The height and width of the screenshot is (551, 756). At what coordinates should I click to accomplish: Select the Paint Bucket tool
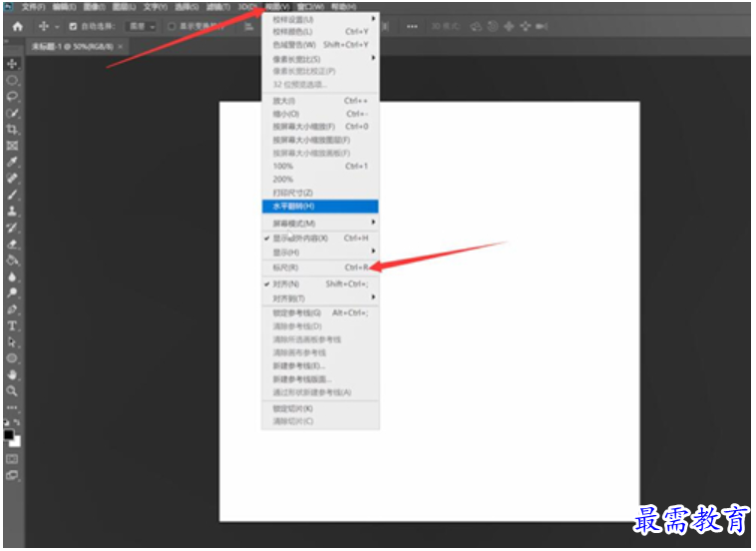pyautogui.click(x=12, y=261)
